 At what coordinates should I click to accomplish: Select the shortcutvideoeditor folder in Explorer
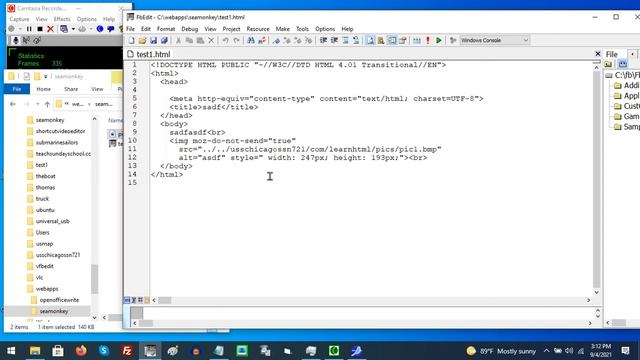click(x=60, y=131)
